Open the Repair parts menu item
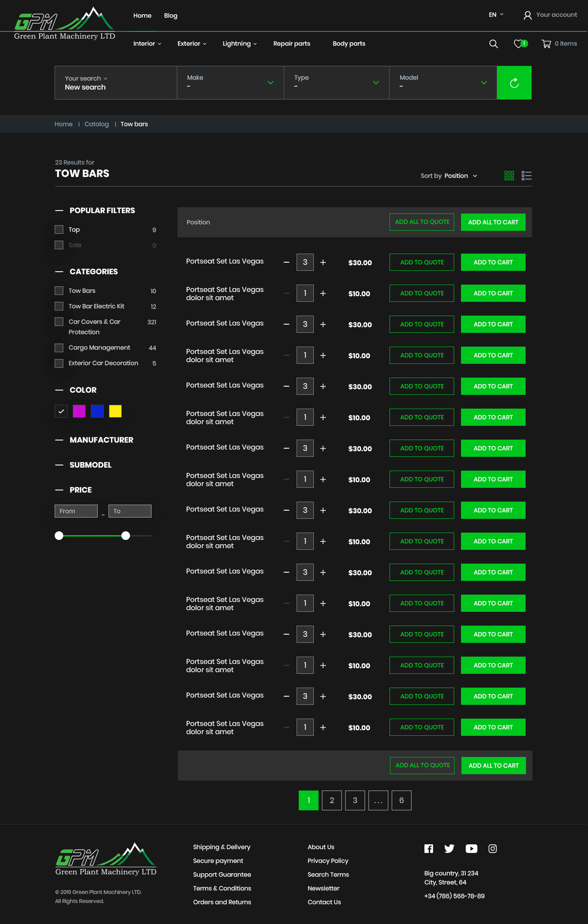Screen dimensions: 588x924 tap(292, 43)
